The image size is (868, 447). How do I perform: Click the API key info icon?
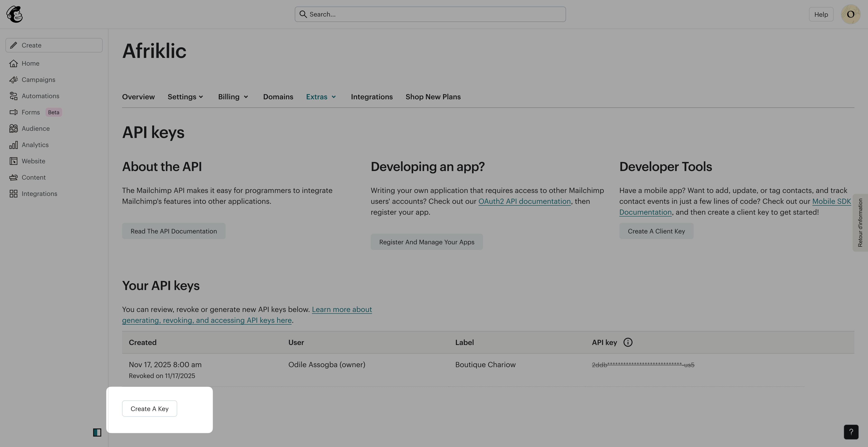coord(627,342)
